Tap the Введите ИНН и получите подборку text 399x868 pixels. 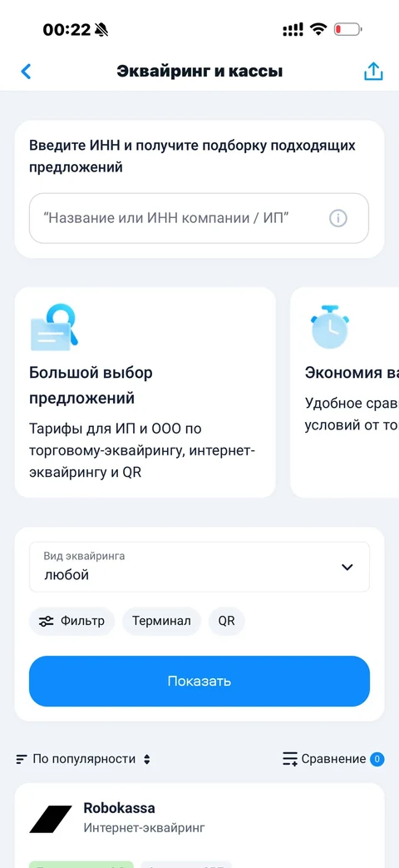point(192,156)
